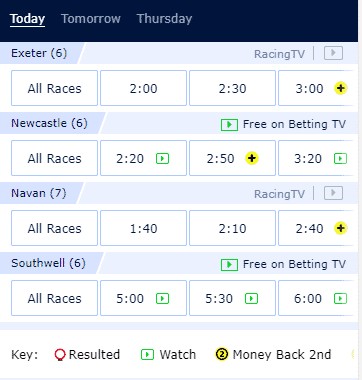Open All Races for Southwell
This screenshot has height=380, width=362.
pyautogui.click(x=54, y=298)
